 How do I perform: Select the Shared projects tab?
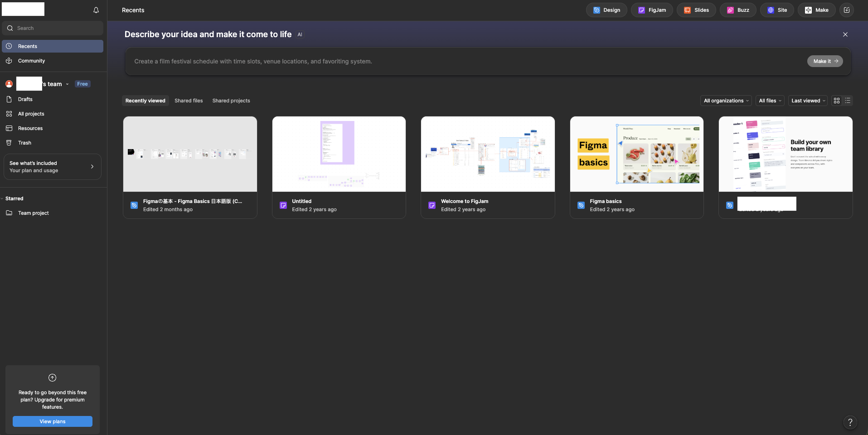pyautogui.click(x=231, y=101)
